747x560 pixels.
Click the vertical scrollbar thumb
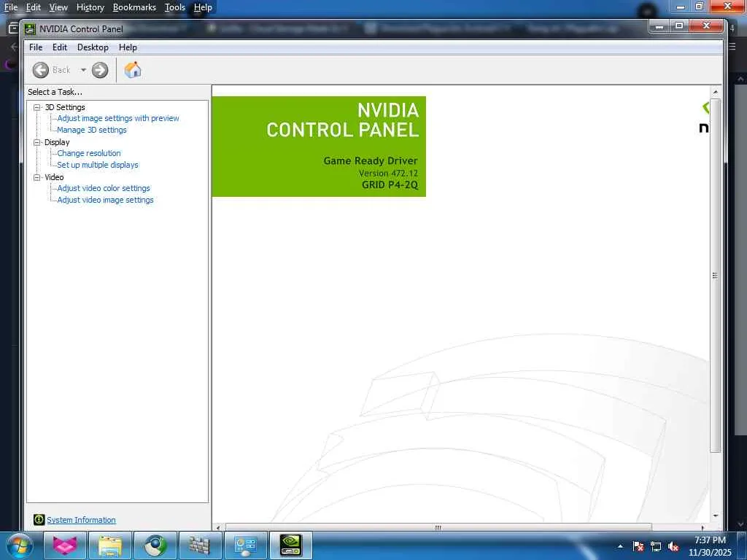715,275
